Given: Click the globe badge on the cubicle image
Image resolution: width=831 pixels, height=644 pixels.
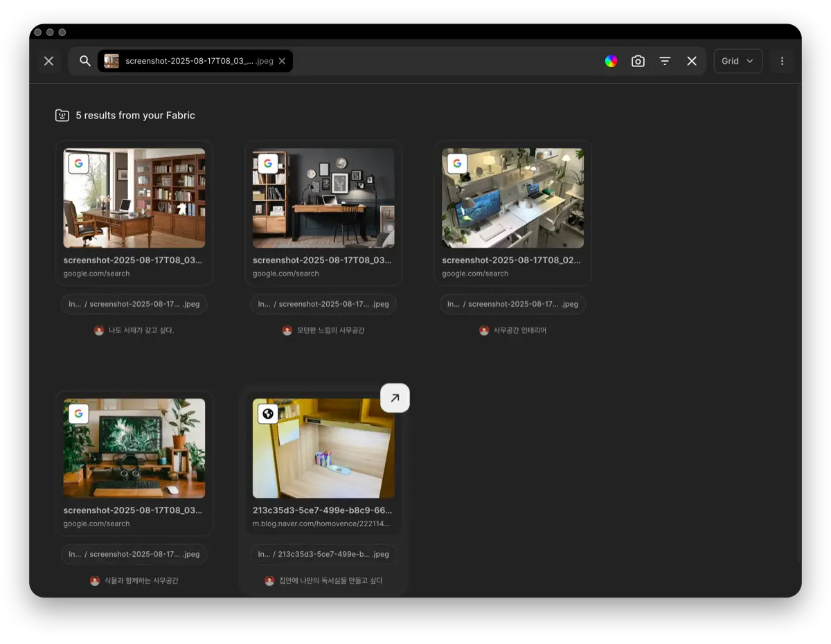Looking at the screenshot, I should coord(268,413).
